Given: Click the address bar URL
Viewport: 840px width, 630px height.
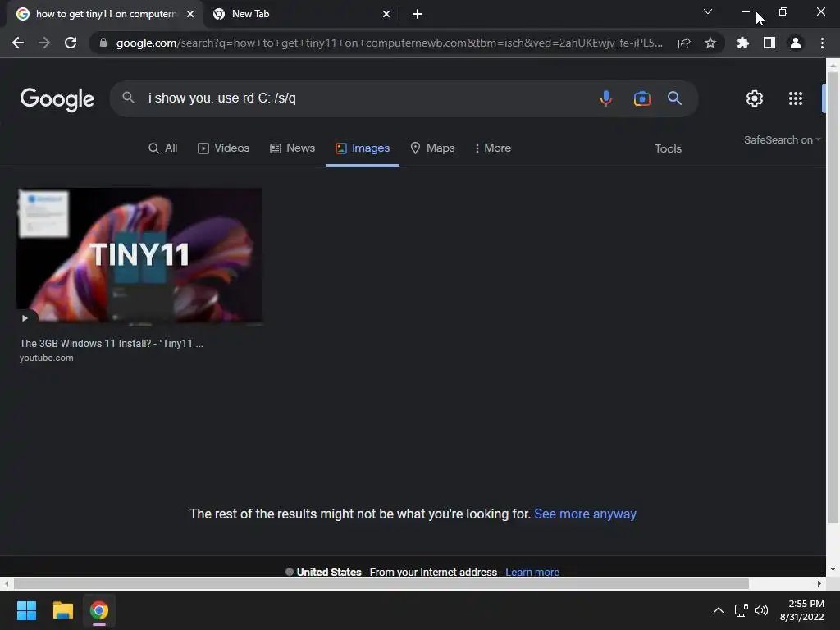Looking at the screenshot, I should point(389,43).
